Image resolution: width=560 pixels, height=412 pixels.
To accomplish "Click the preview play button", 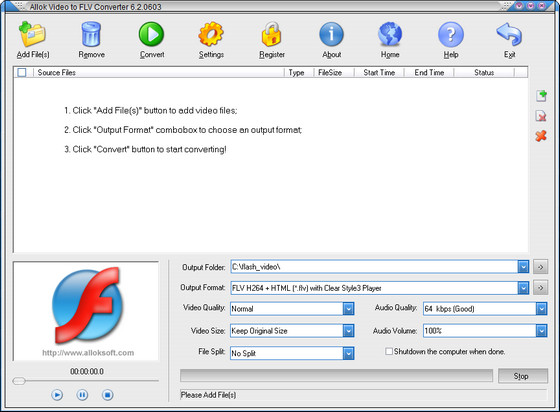I will (57, 395).
